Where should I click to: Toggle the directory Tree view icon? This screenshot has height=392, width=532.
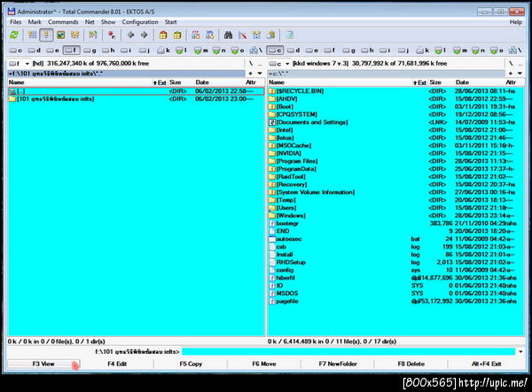click(75, 35)
